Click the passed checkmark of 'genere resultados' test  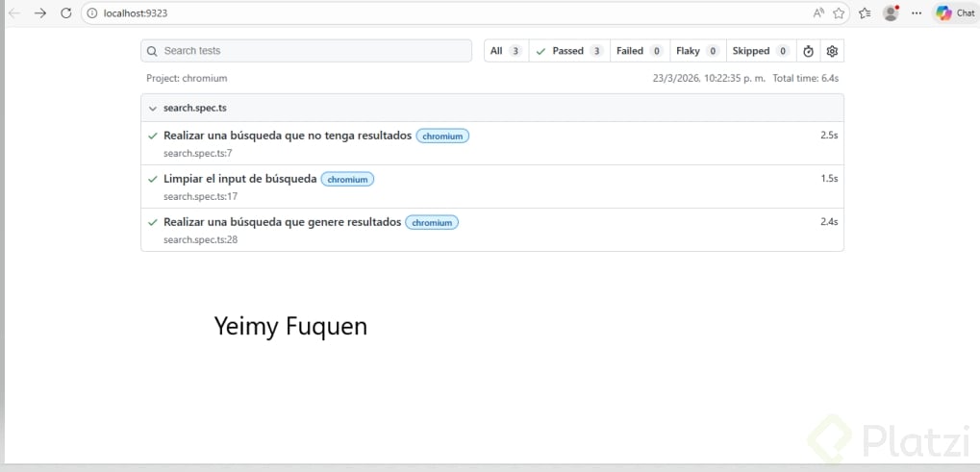[x=153, y=222]
